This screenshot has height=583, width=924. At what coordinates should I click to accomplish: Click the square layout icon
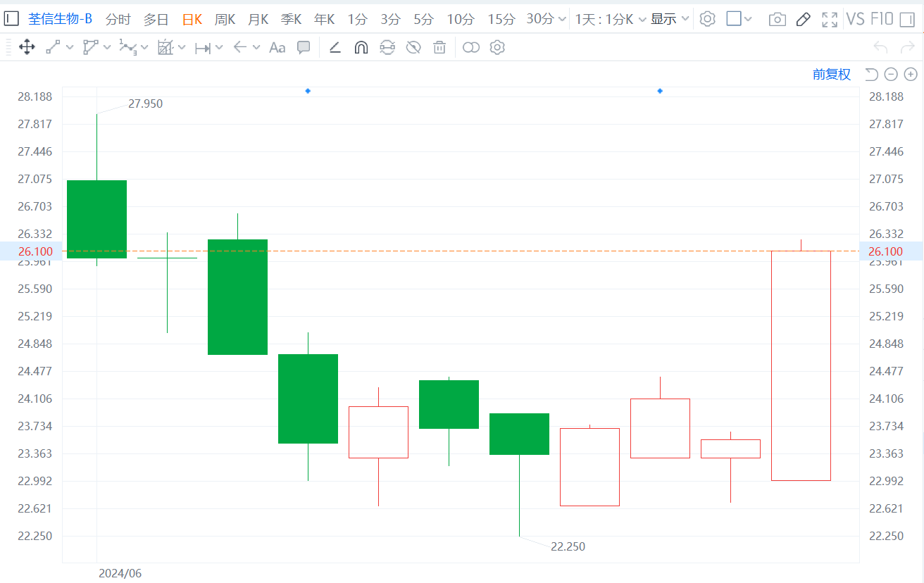click(734, 19)
